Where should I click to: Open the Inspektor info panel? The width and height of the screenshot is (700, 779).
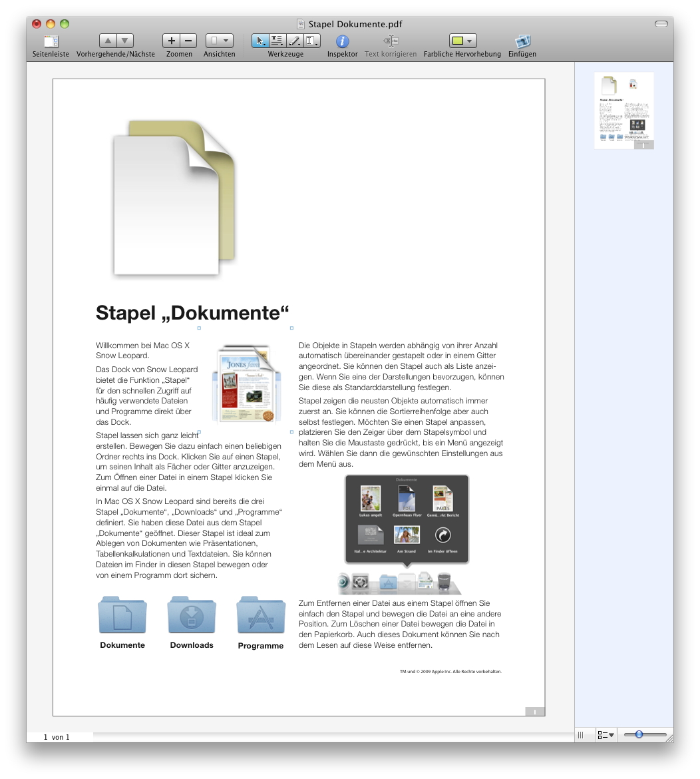pyautogui.click(x=342, y=41)
